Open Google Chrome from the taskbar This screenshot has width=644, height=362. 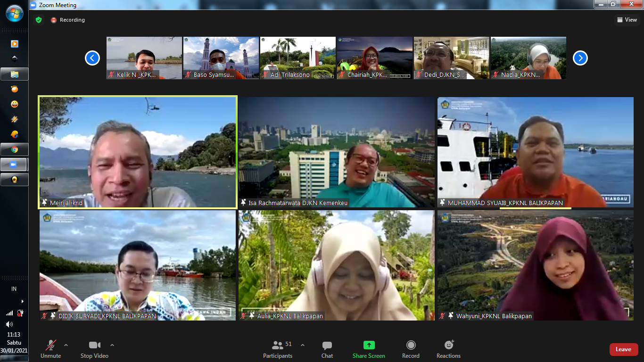(15, 149)
